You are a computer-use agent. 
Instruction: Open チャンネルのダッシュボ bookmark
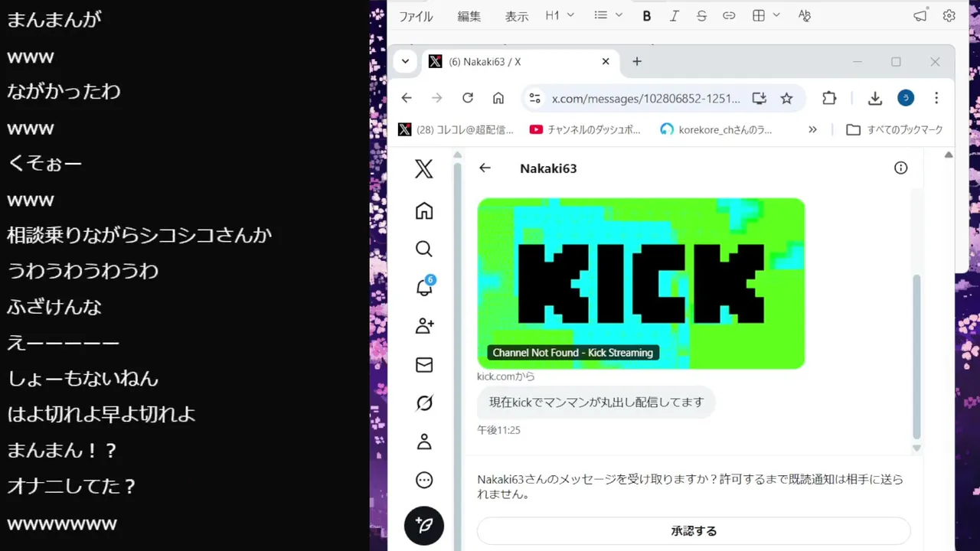tap(586, 129)
